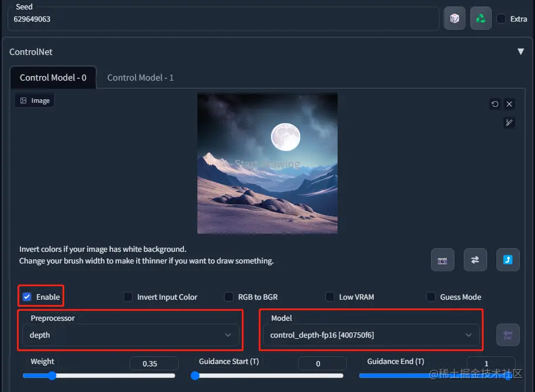Image resolution: width=535 pixels, height=392 pixels.
Task: Click the 'Change your brush width' hint text
Action: point(147,261)
